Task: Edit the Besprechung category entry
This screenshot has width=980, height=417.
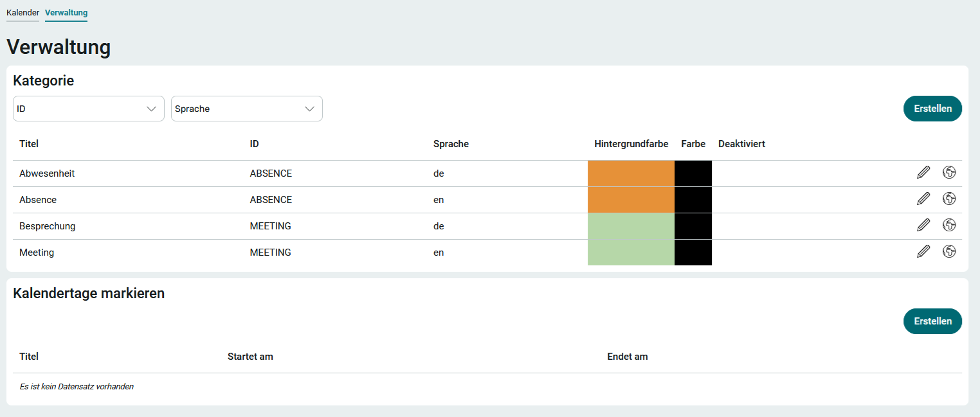Action: [x=923, y=226]
